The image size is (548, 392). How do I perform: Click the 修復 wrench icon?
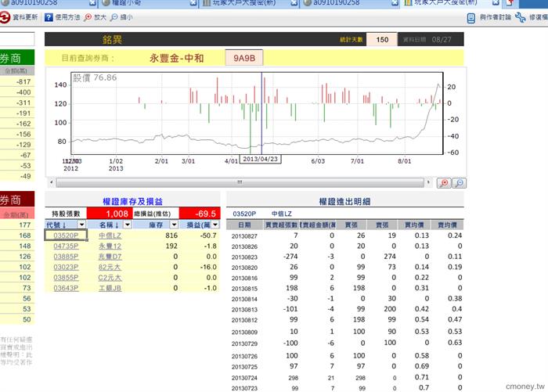click(x=520, y=17)
